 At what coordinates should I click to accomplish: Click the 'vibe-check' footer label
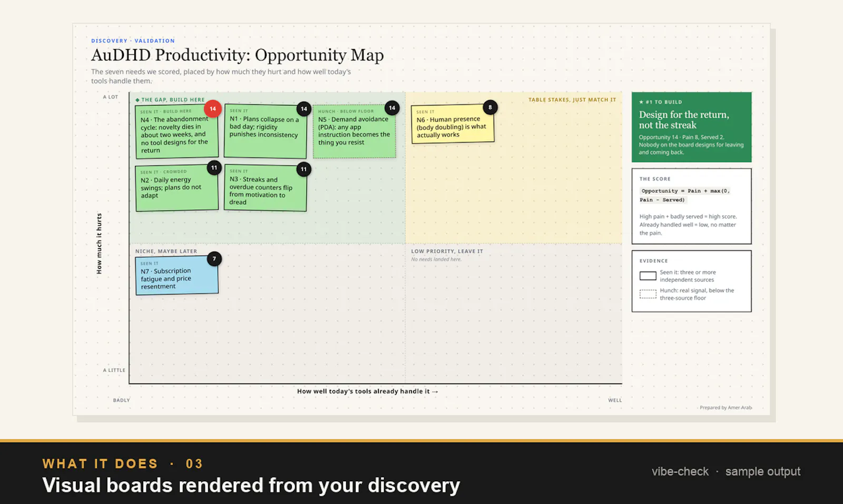pyautogui.click(x=680, y=471)
